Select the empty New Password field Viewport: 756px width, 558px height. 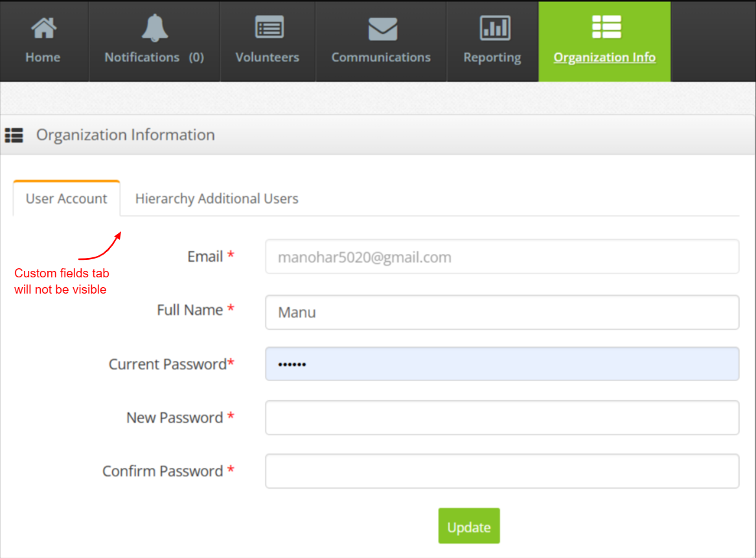(x=501, y=418)
